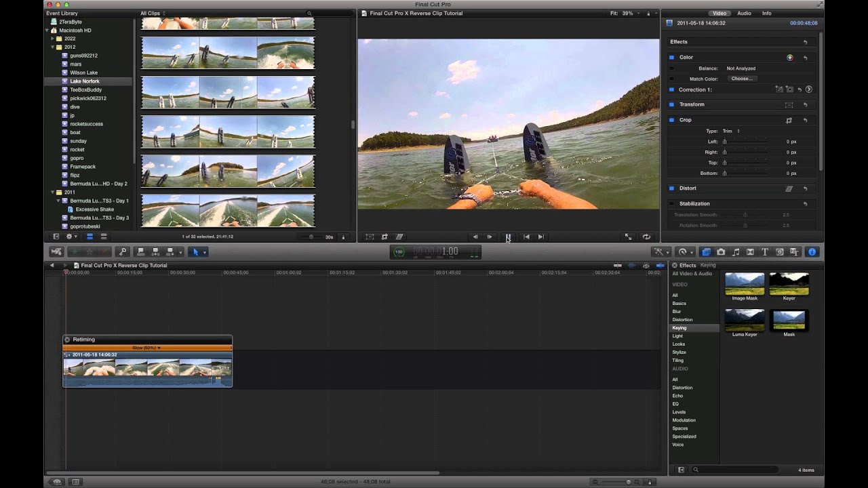Image resolution: width=868 pixels, height=488 pixels.
Task: Collapse the 2011 folder in Event Library
Action: [53, 192]
